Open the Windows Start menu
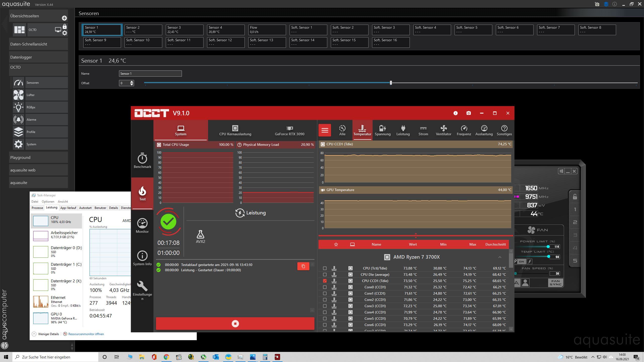644x362 pixels. click(x=6, y=357)
